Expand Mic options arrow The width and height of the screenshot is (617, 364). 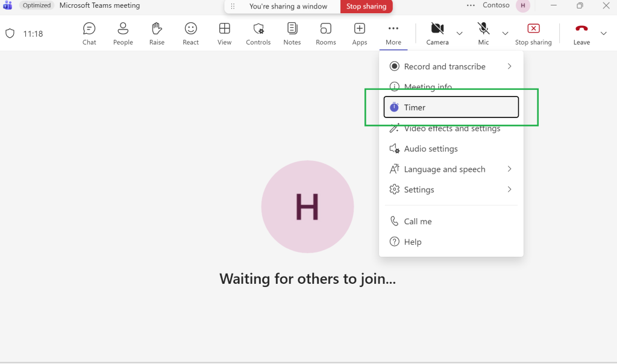pos(506,34)
